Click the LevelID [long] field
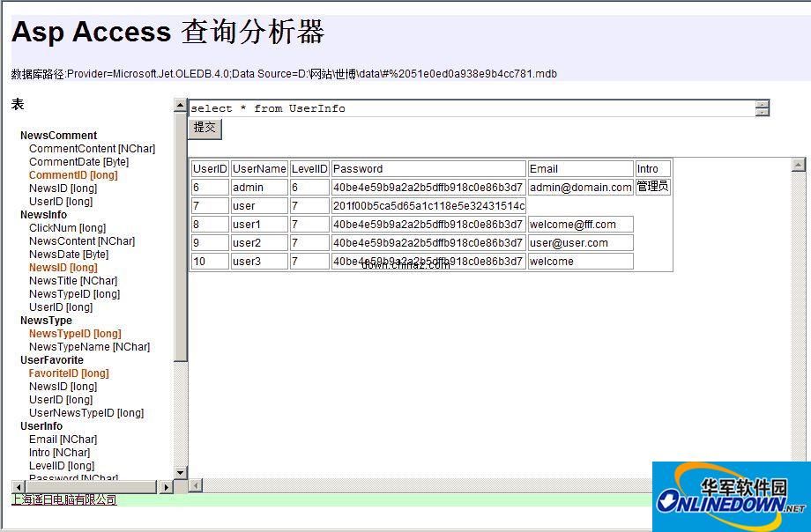The height and width of the screenshot is (532, 811). 62,466
